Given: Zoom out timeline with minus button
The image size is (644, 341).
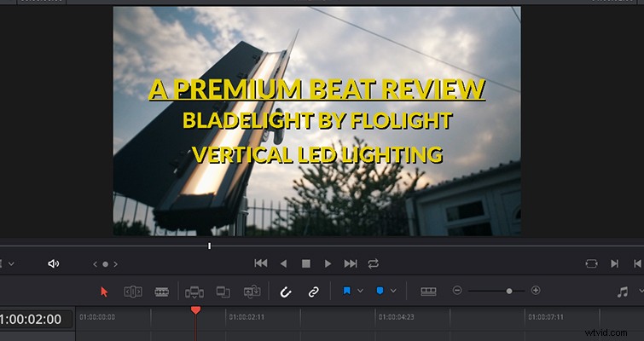Looking at the screenshot, I should [x=457, y=291].
